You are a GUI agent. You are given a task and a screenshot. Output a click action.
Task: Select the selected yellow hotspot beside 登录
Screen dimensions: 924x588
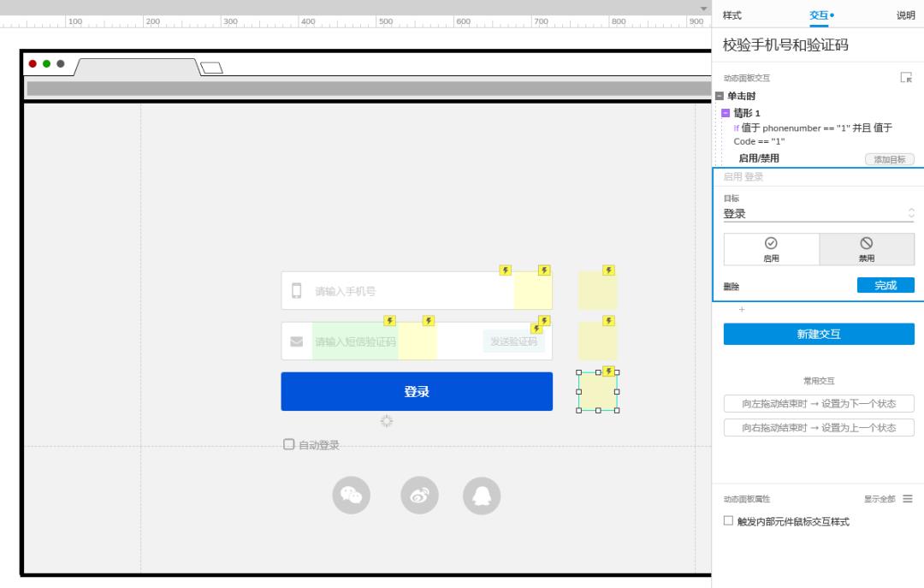(x=597, y=392)
